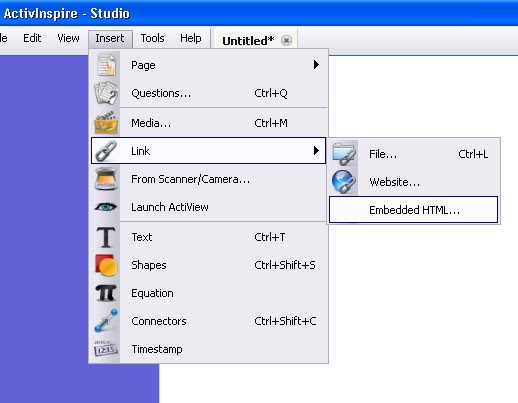Click the Ctrl+Shift+S shortcut text
The height and width of the screenshot is (403, 518).
pos(285,265)
